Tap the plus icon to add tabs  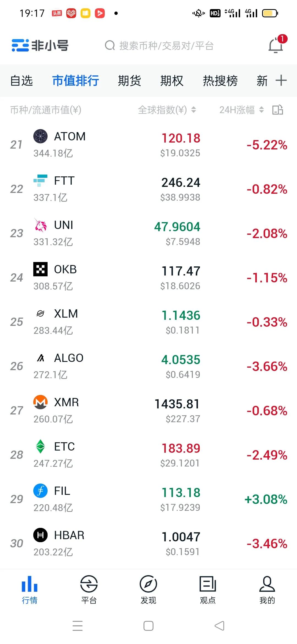coord(281,80)
